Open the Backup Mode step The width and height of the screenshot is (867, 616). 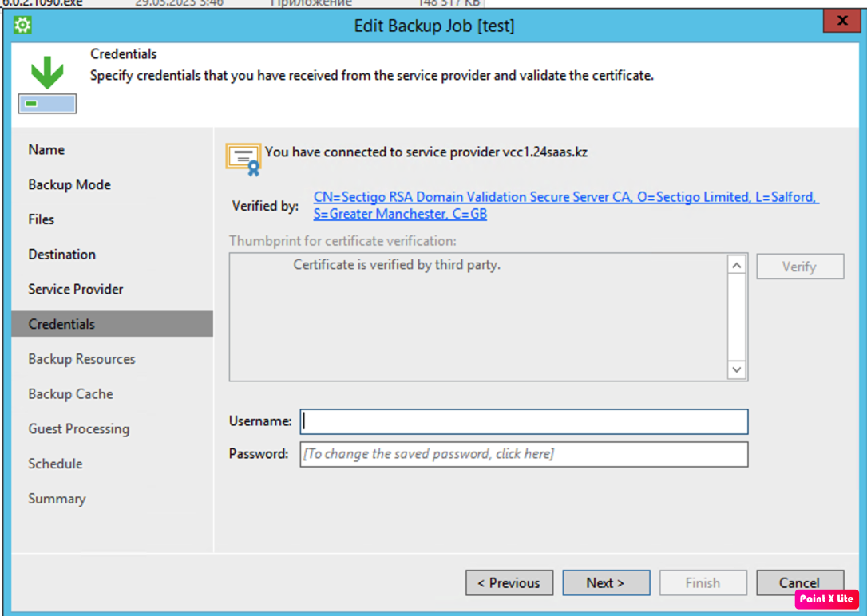click(69, 184)
